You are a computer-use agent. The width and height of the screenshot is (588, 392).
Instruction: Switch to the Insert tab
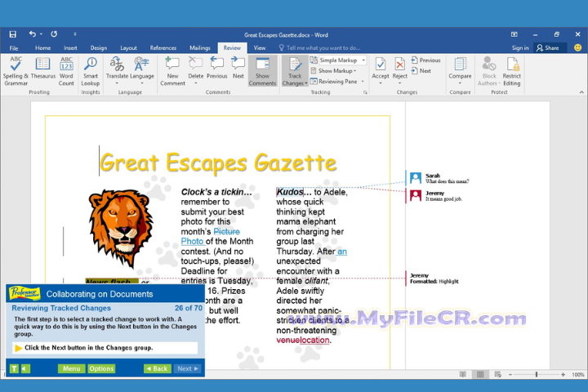(x=70, y=48)
